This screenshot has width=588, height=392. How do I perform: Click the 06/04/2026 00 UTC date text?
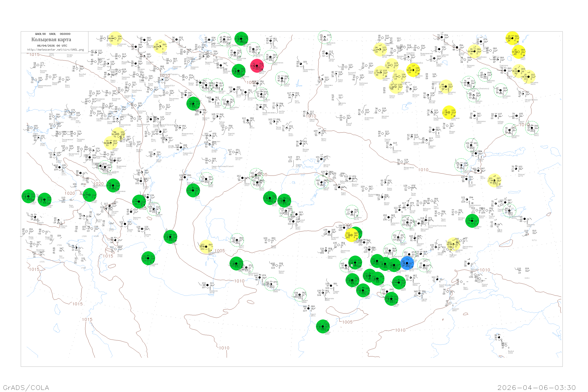pyautogui.click(x=52, y=45)
